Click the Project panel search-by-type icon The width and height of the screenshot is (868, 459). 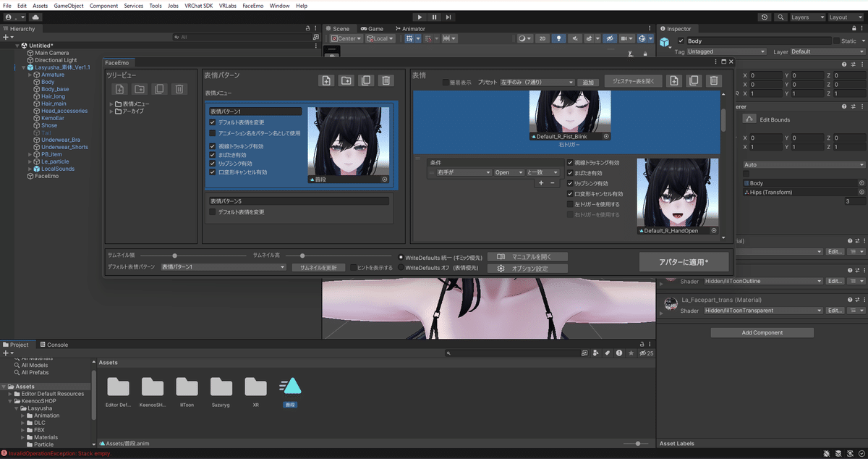click(x=595, y=353)
